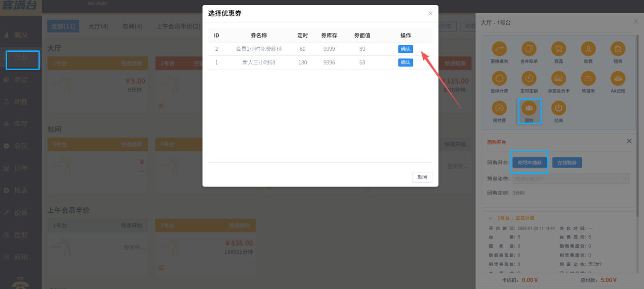Open 报表 in left sidebar
Image resolution: width=644 pixels, height=289 pixels.
[21, 190]
